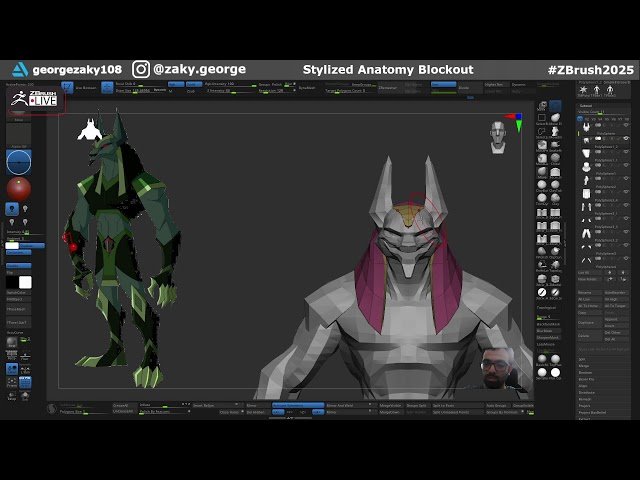
Task: Select the Chisel brush icon
Action: (x=555, y=158)
